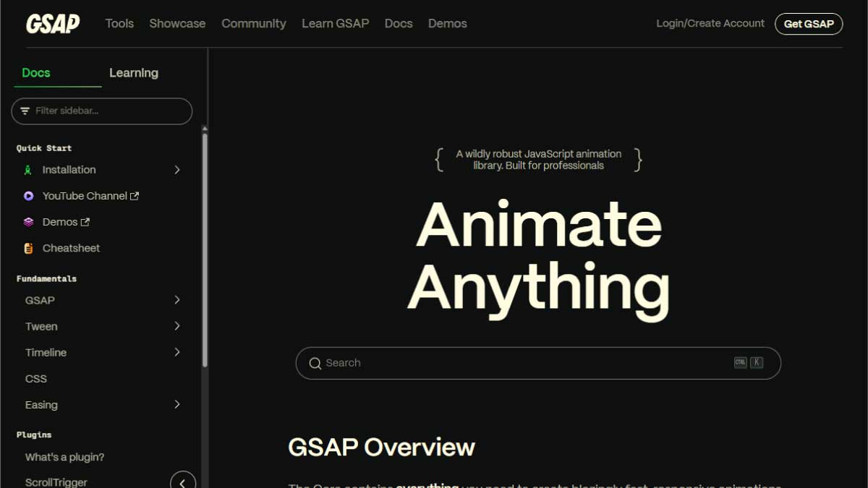The width and height of the screenshot is (868, 488).
Task: Expand the GSAP fundamentals chevron
Action: point(177,300)
